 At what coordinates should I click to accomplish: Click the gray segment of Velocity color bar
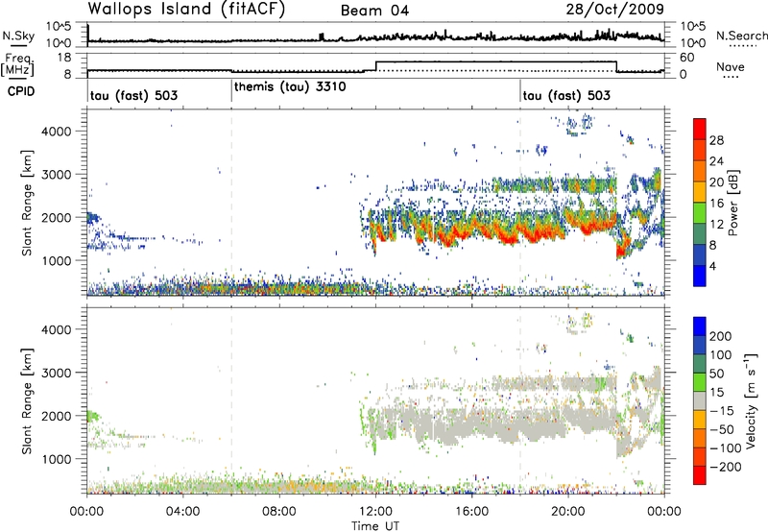700,400
